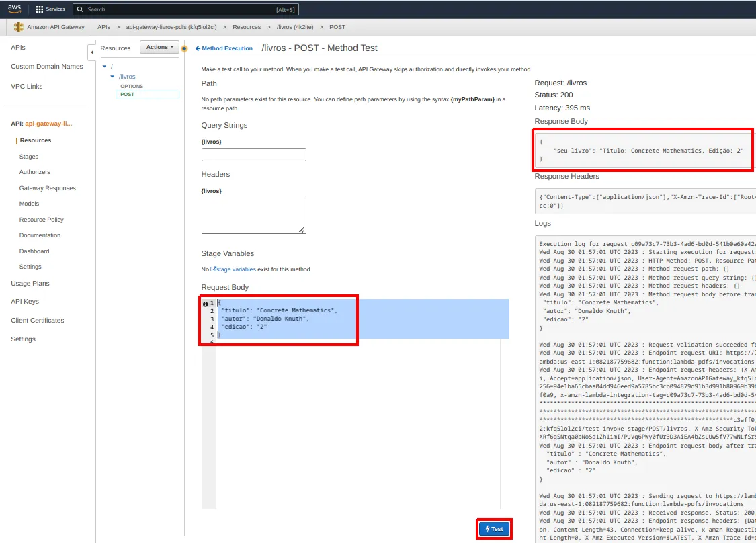Image resolution: width=756 pixels, height=543 pixels.
Task: Go to Usage Plans
Action: click(30, 283)
